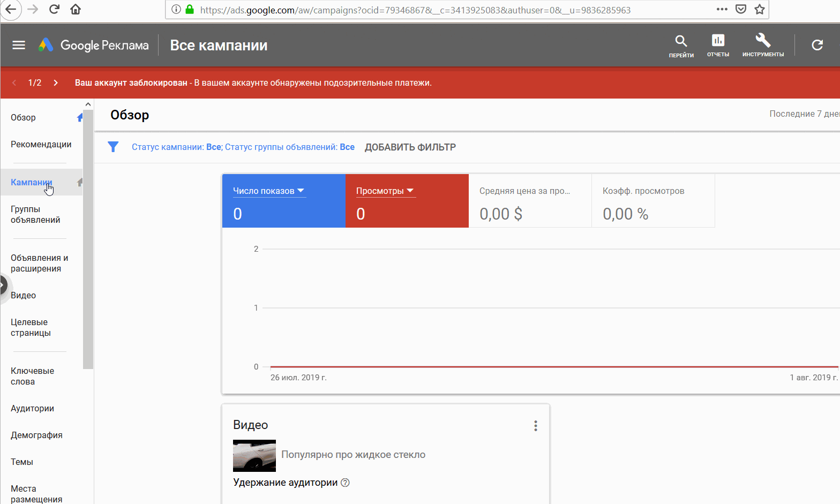Click the Коэфф. просмотров metric tile
The image size is (840, 504).
(x=653, y=201)
